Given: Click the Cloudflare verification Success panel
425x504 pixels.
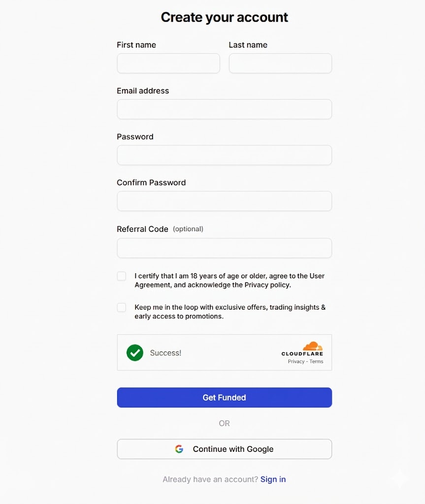Looking at the screenshot, I should coord(224,352).
